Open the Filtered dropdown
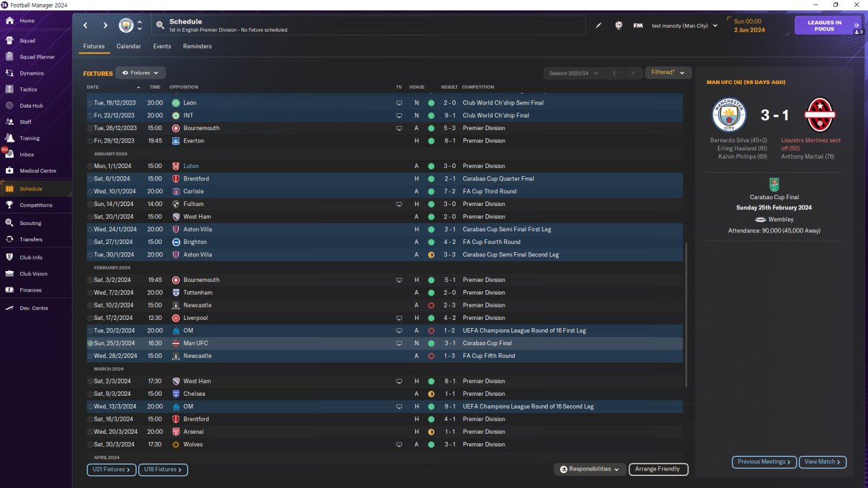 pos(668,73)
